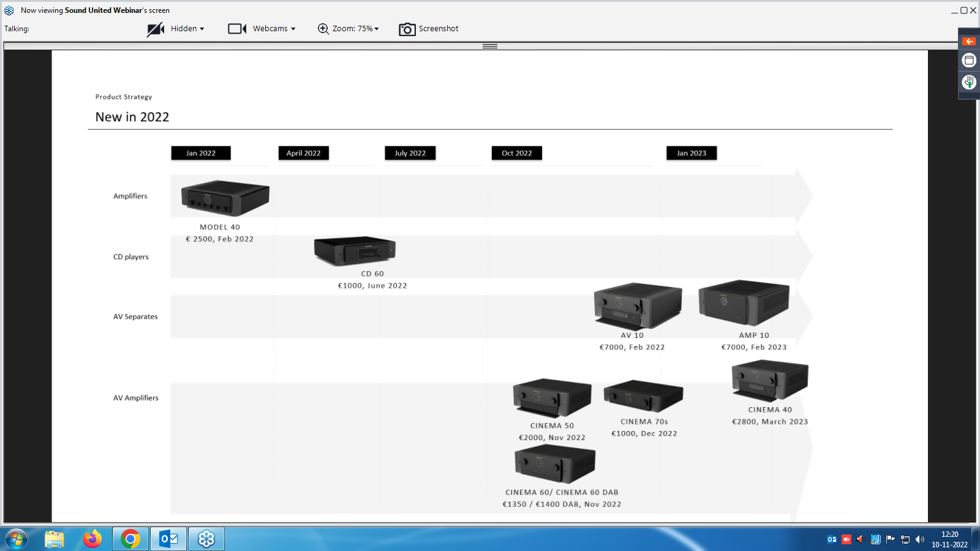Image resolution: width=980 pixels, height=551 pixels.
Task: Click the 'CINEMA 60/ CINEMA 60 DAB' label
Action: [x=562, y=492]
